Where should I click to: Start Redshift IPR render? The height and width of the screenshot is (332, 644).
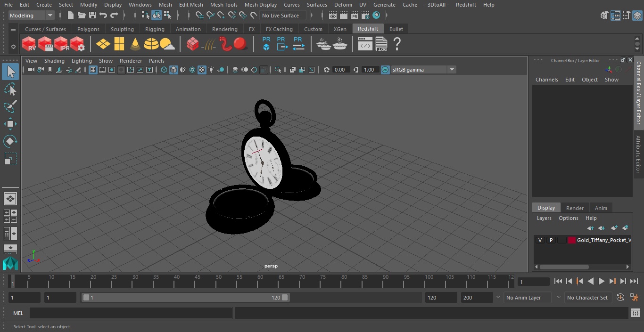click(61, 44)
